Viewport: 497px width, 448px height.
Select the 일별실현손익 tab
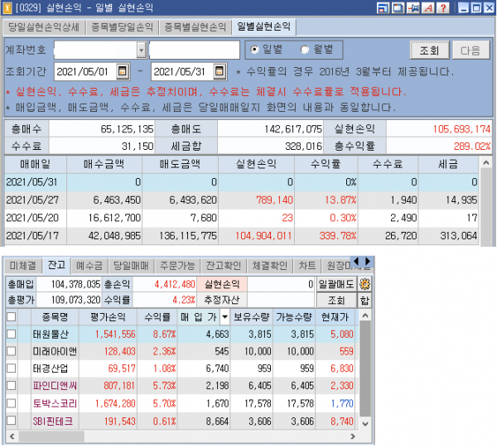(263, 26)
